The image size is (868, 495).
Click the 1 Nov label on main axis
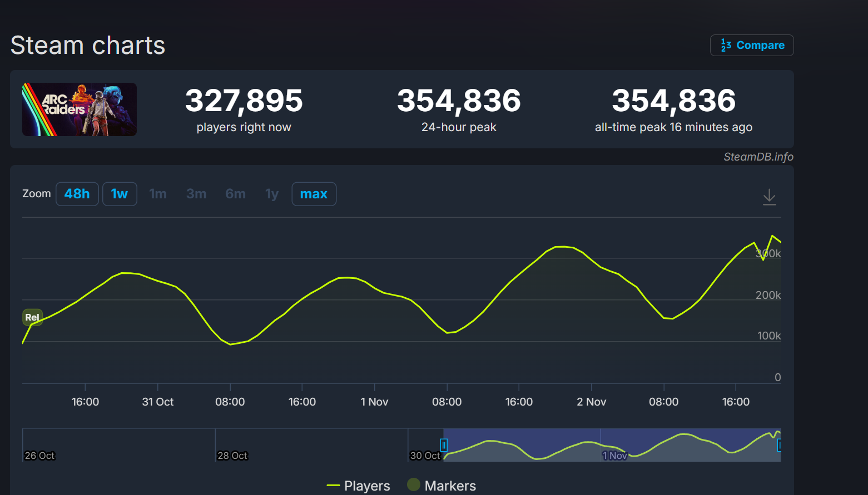374,402
